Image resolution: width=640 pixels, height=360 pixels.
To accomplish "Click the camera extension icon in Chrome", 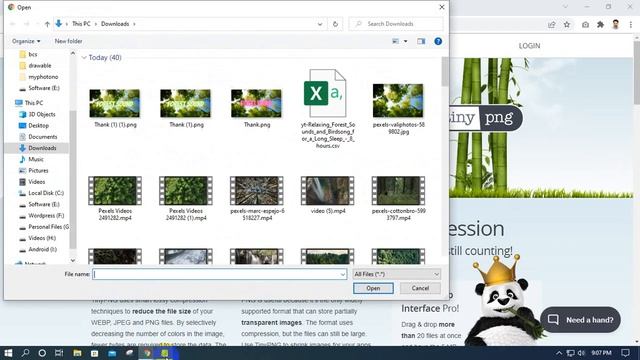I will point(585,24).
